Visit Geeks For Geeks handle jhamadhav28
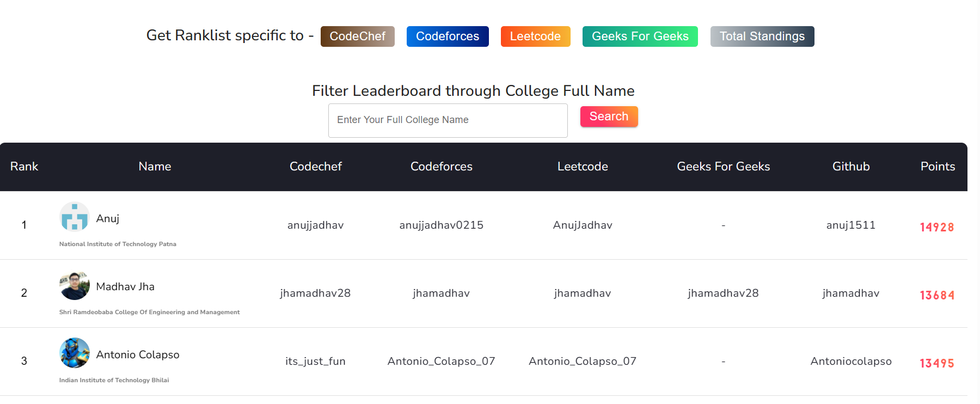Viewport: 980px width, 404px height. (723, 293)
